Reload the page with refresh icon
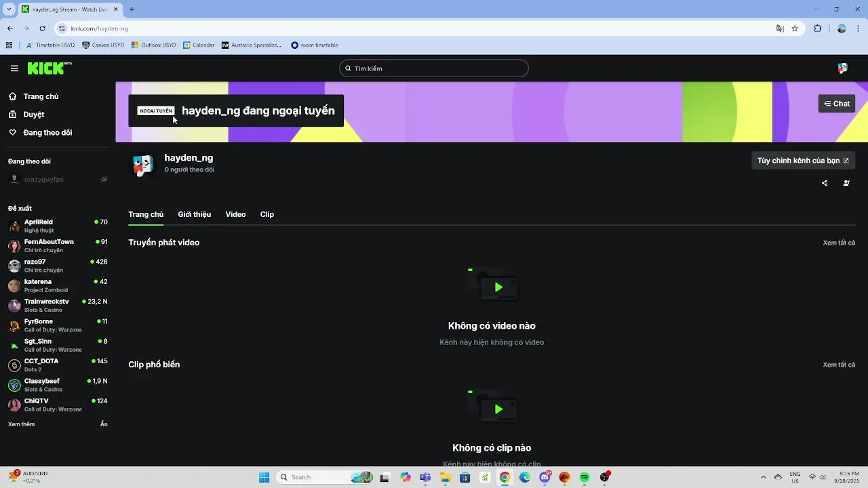The height and width of the screenshot is (488, 868). click(42, 28)
